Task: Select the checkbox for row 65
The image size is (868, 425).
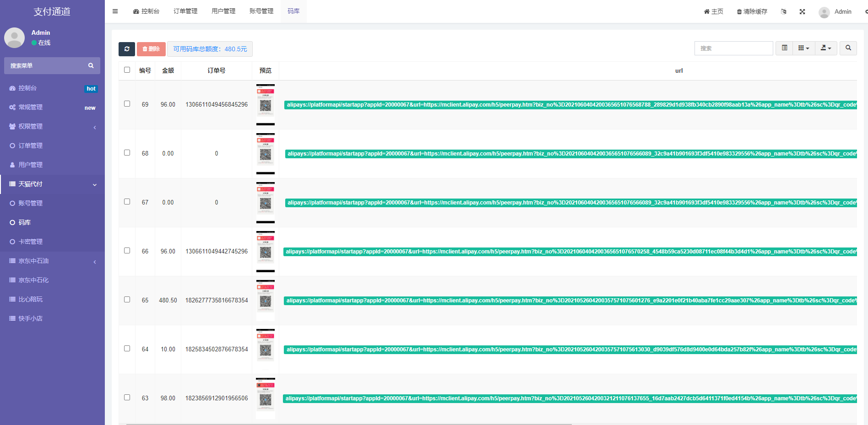Action: pyautogui.click(x=127, y=300)
